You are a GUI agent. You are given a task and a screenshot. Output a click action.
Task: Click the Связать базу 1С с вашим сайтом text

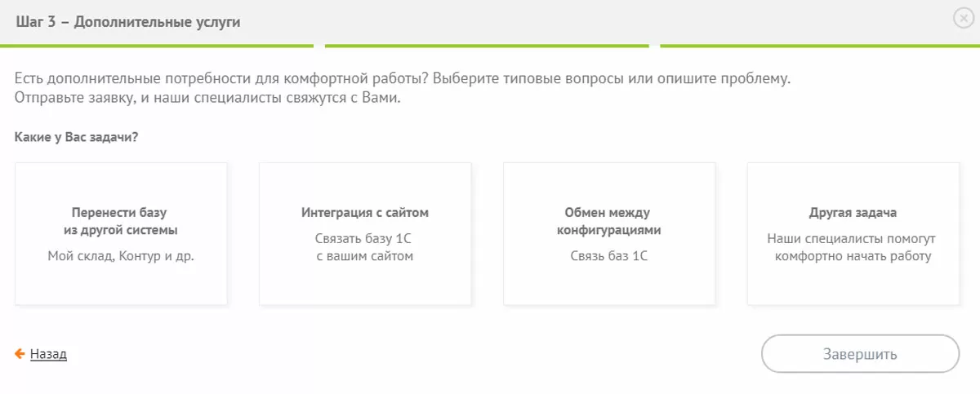tap(365, 248)
